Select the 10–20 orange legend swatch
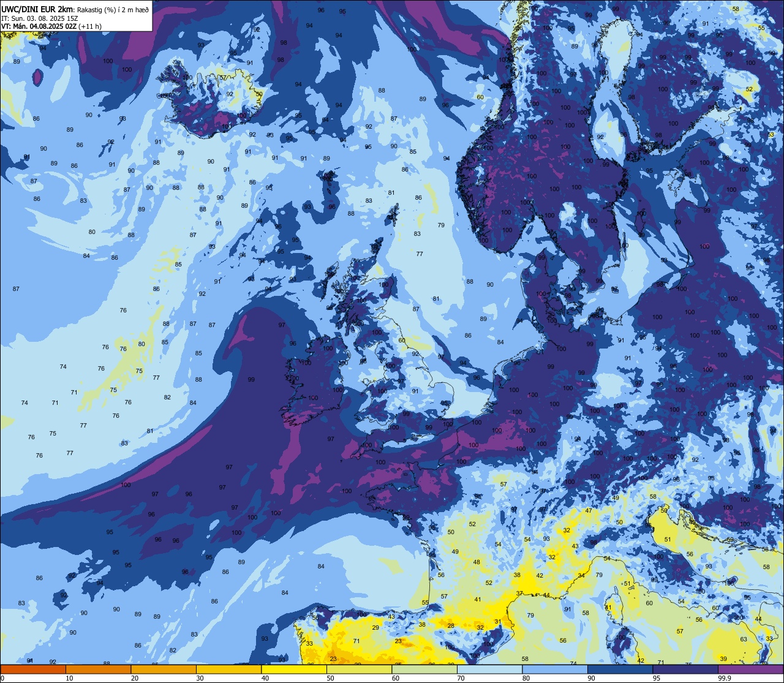784x683 pixels. [98, 669]
